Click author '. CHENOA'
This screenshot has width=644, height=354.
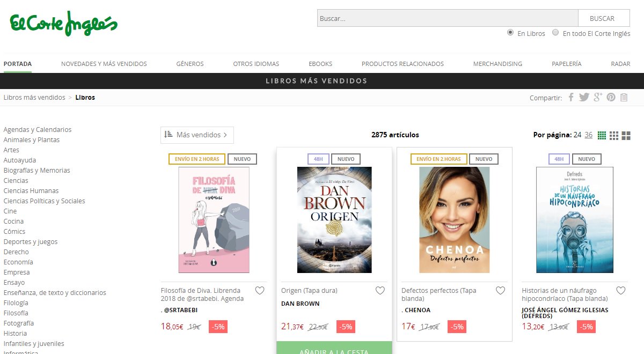416,310
